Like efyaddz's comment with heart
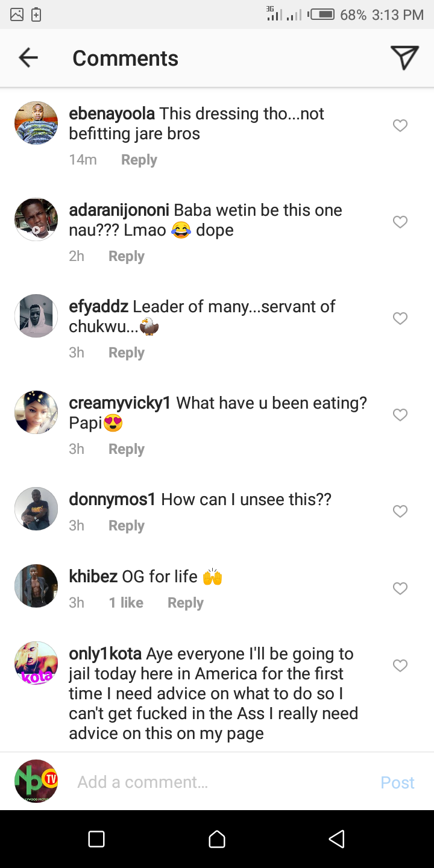434x868 pixels. (400, 318)
